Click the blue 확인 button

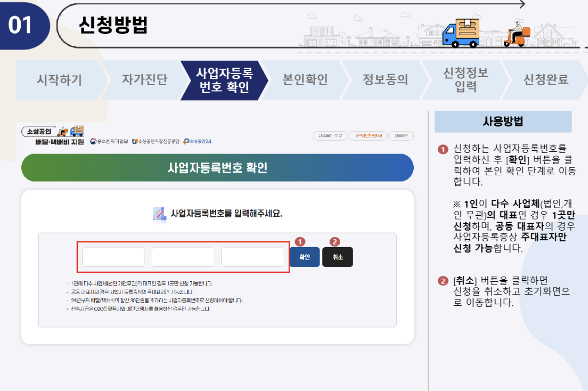pyautogui.click(x=305, y=257)
